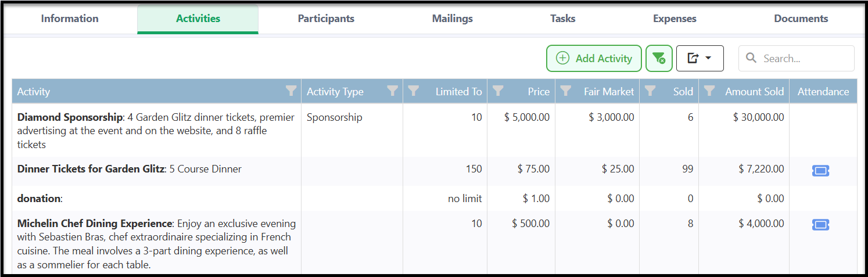Open the Expenses tab
This screenshot has height=277, width=868.
click(675, 19)
